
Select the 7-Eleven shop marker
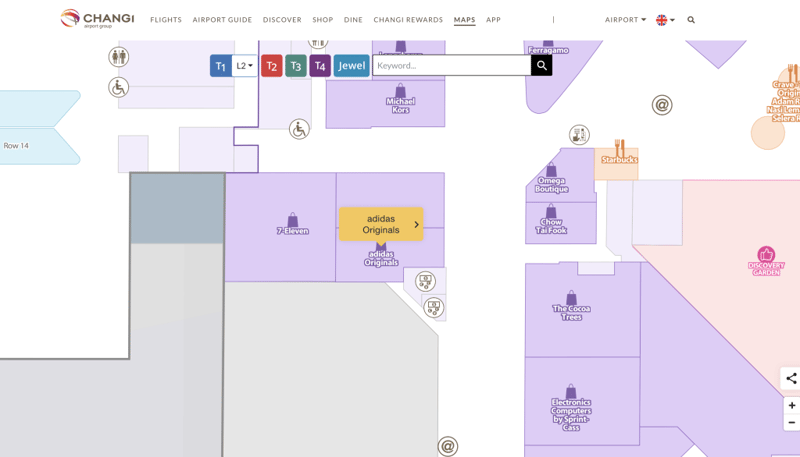[x=292, y=220]
